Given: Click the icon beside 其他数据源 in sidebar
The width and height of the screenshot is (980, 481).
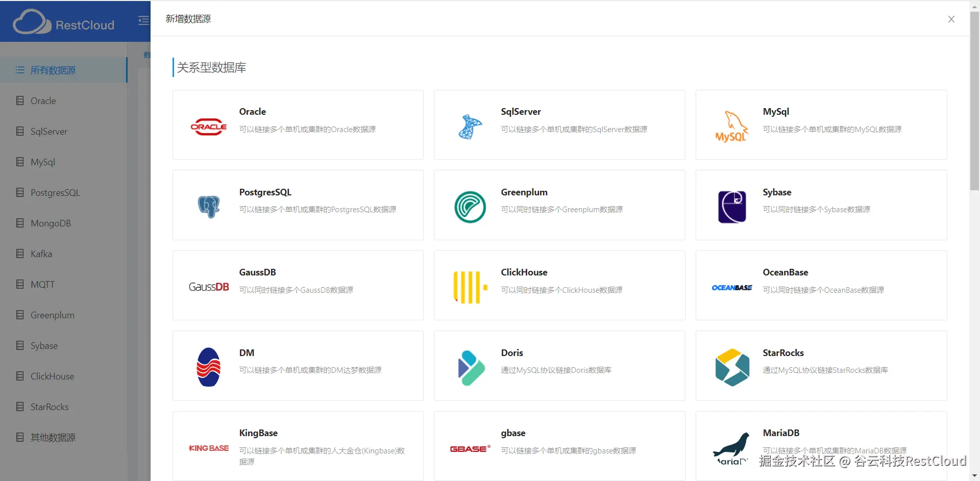Looking at the screenshot, I should pos(20,437).
